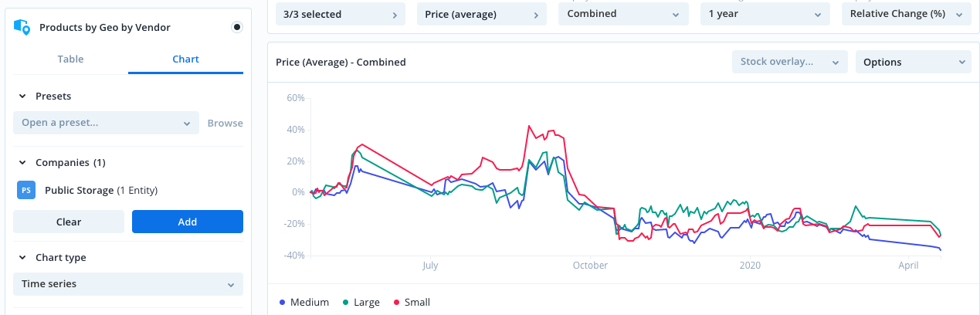The image size is (980, 315).
Task: Select the Chart tab
Action: 186,59
